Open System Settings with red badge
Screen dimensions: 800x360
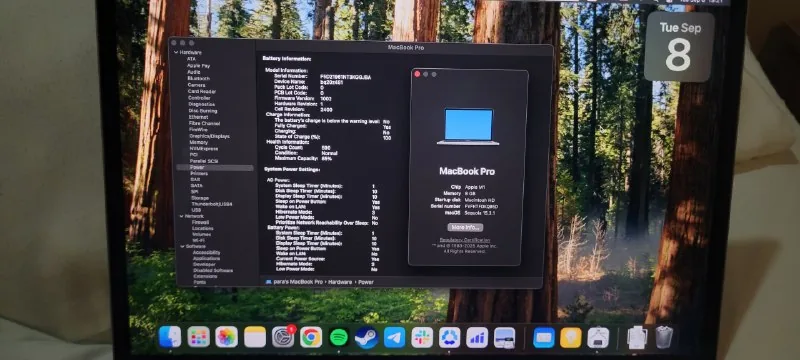(x=283, y=337)
